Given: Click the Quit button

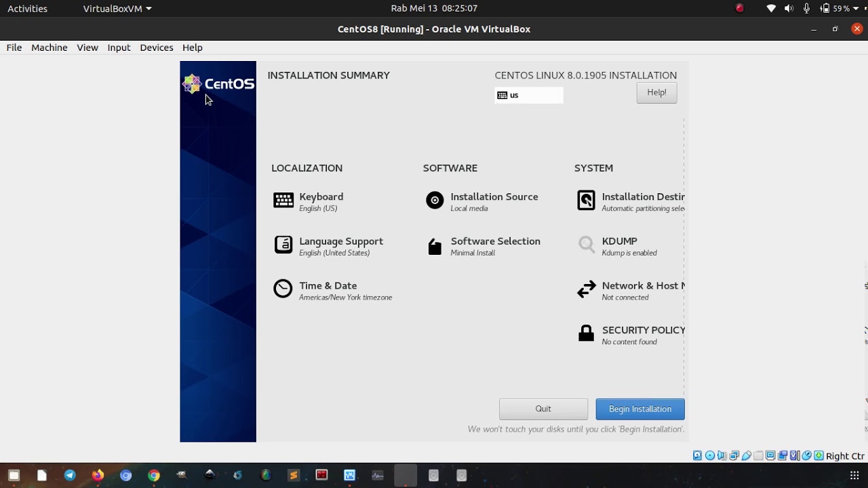Looking at the screenshot, I should 543,409.
